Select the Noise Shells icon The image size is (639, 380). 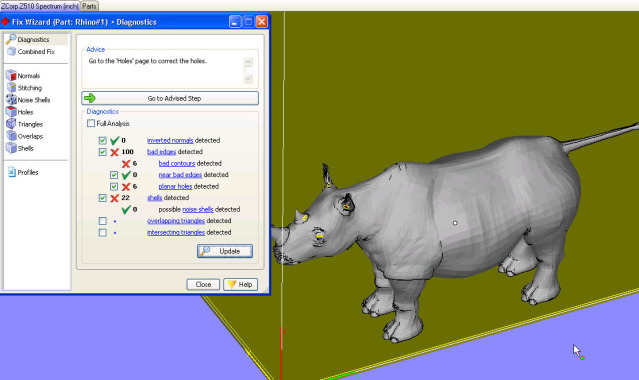click(x=11, y=99)
